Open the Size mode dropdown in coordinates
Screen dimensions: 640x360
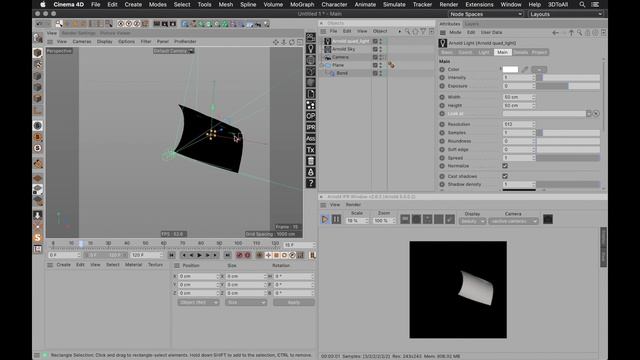pyautogui.click(x=246, y=302)
